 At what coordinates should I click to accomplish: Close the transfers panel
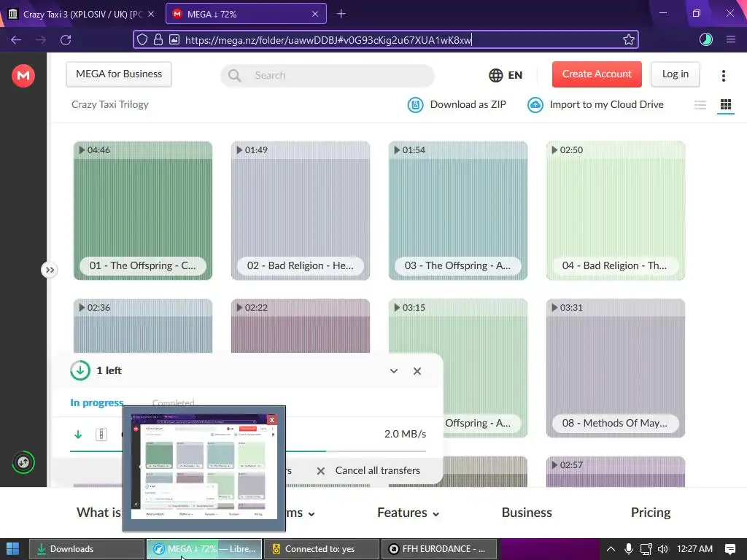[x=417, y=371]
